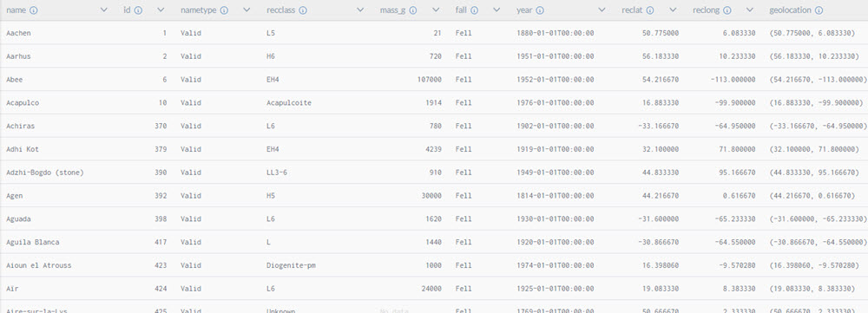Click the Acapulcoite recclass cell
This screenshot has width=868, height=313.
pyautogui.click(x=288, y=103)
